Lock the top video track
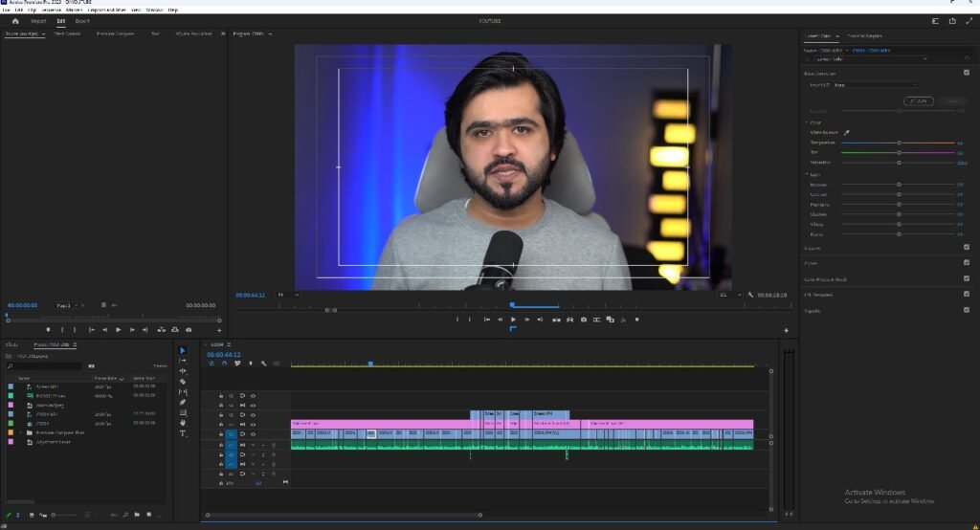The width and height of the screenshot is (980, 530). [221, 396]
